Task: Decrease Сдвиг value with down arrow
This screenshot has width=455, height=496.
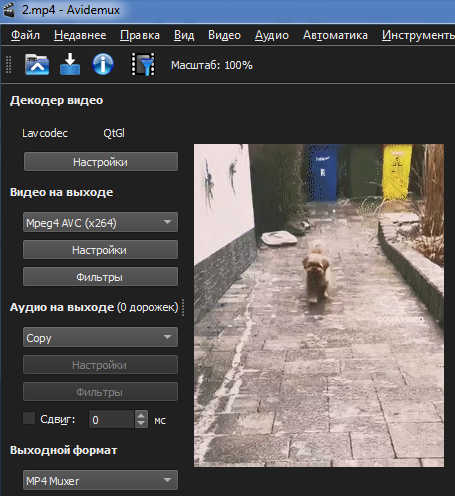Action: coord(141,424)
